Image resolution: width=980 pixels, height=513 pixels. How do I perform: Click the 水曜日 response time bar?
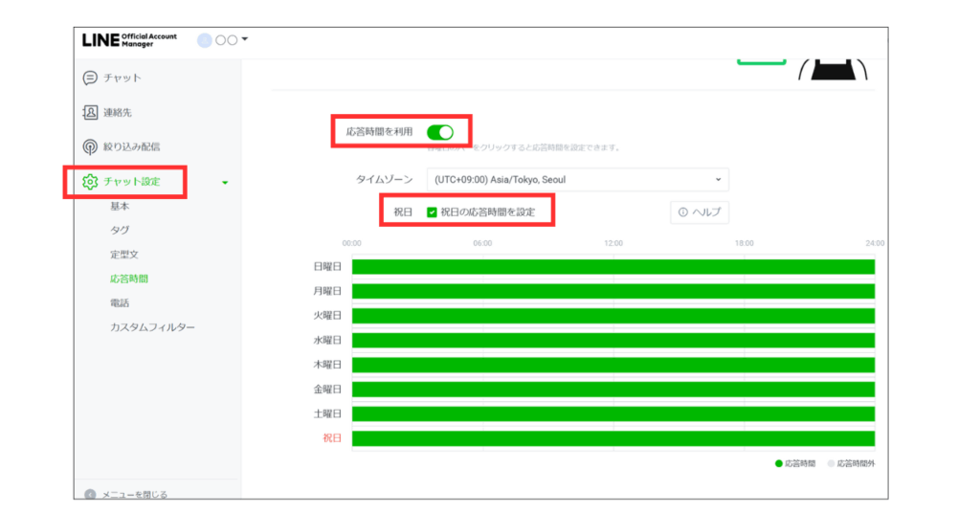tap(613, 341)
